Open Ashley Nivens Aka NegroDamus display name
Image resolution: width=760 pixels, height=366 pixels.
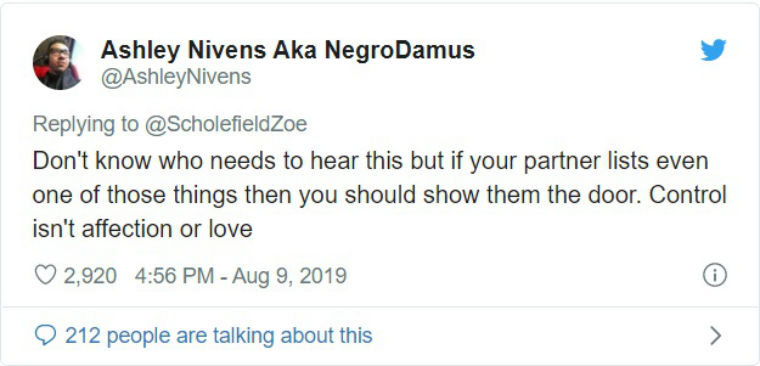pyautogui.click(x=287, y=50)
